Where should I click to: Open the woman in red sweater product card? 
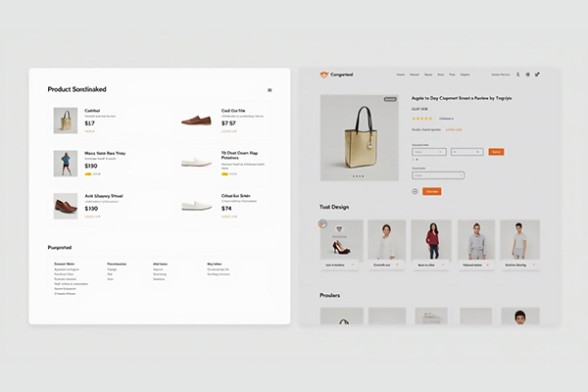(x=431, y=239)
